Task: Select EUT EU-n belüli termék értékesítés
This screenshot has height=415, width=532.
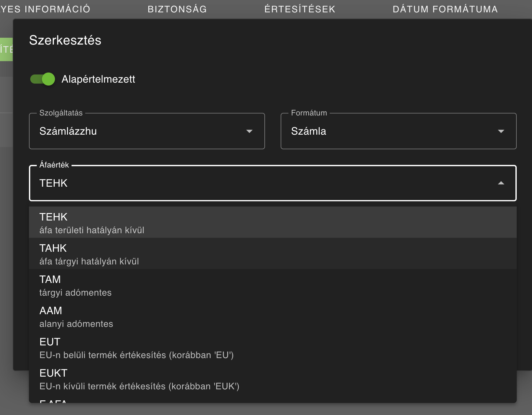Action: [273, 347]
